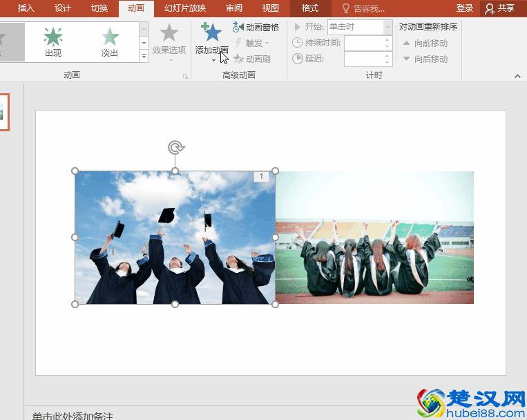Click the 动画刷 animation painter
This screenshot has height=420, width=527.
tap(252, 59)
